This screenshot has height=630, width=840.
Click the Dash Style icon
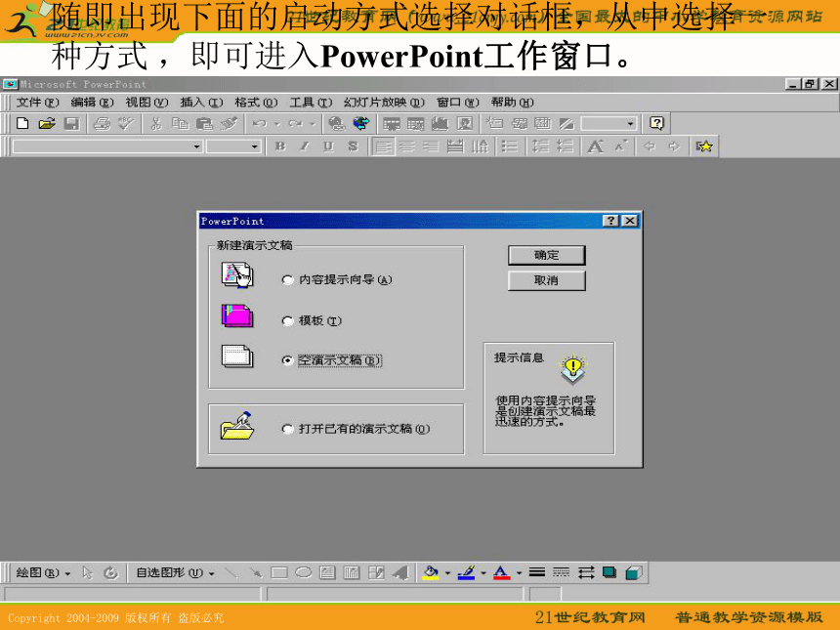[561, 572]
